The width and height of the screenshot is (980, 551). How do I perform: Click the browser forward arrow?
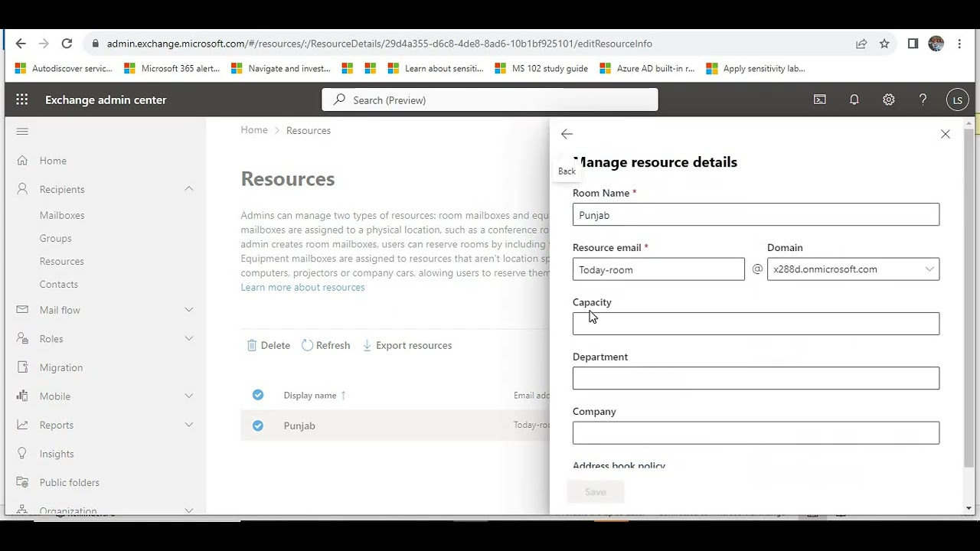[44, 44]
